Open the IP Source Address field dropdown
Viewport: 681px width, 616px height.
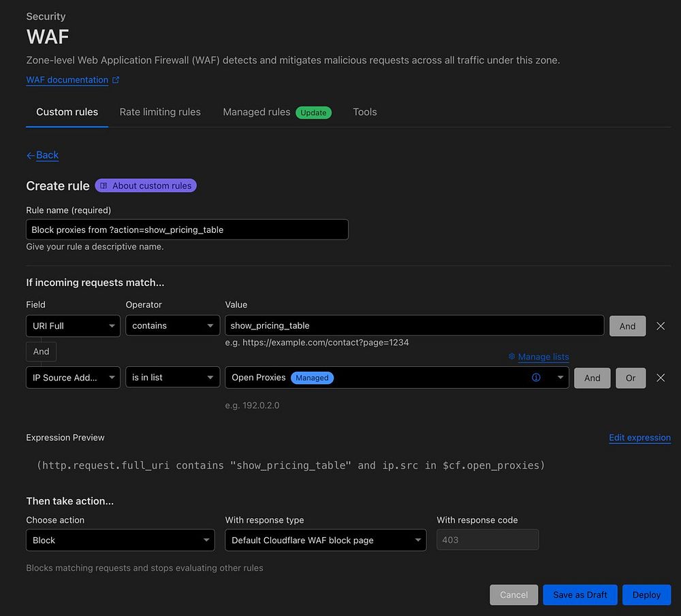coord(73,378)
